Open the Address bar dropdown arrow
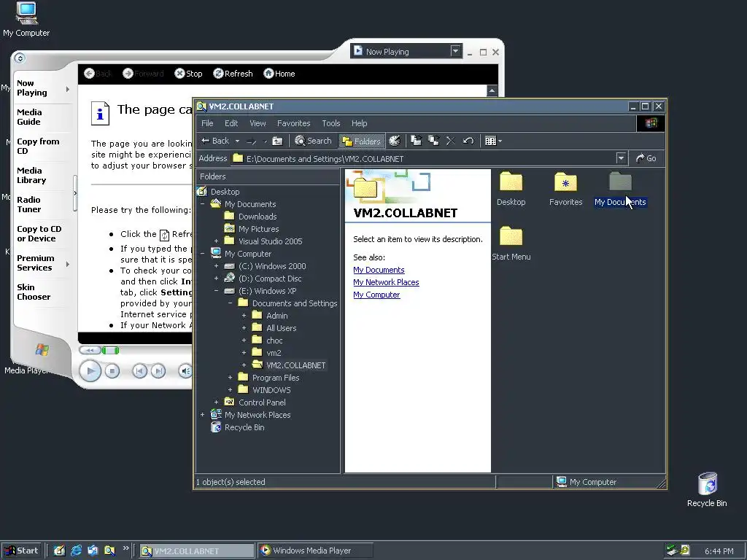 [x=621, y=158]
